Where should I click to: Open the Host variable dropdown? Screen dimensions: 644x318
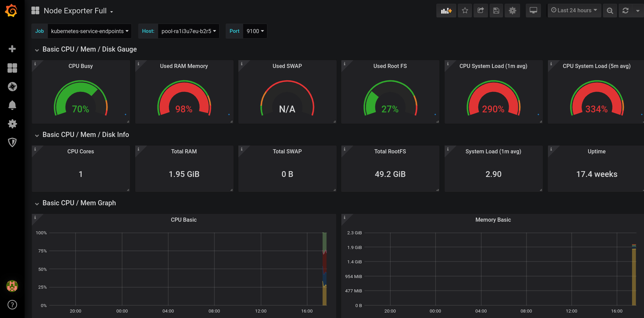coord(188,31)
